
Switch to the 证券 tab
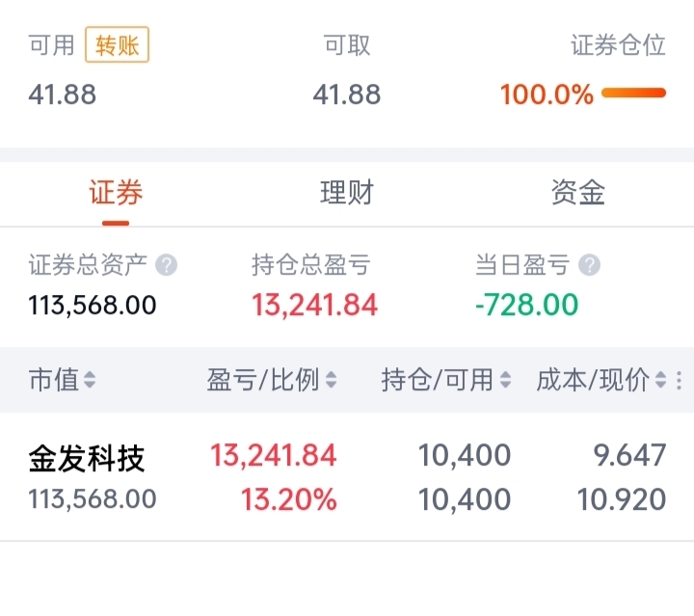coord(116,193)
